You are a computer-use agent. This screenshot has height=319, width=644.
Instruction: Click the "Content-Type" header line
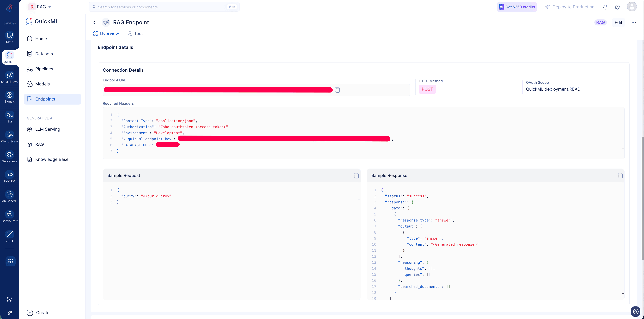[159, 121]
